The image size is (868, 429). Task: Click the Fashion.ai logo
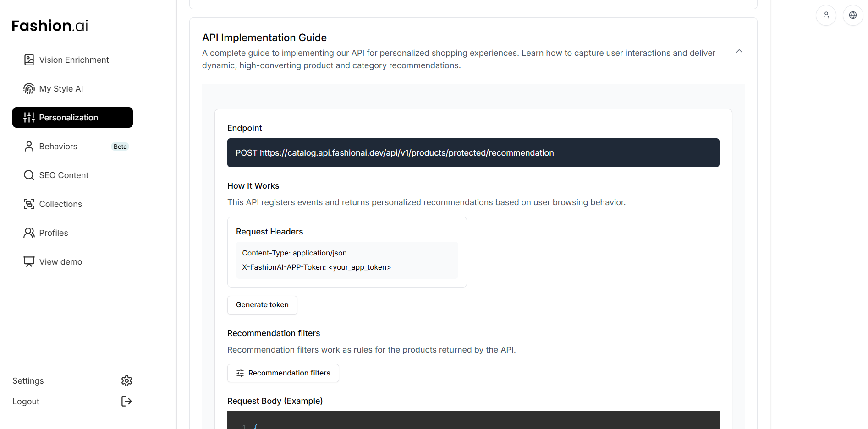[x=49, y=25]
